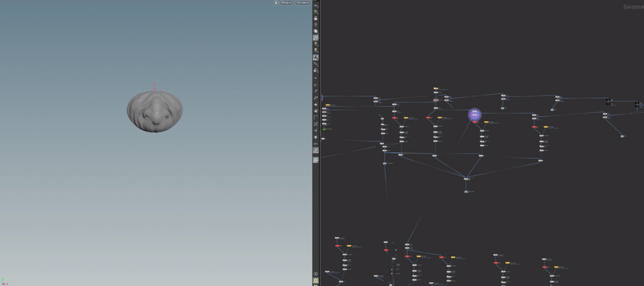The height and width of the screenshot is (286, 644).
Task: Select the purple-circled node in network
Action: (x=474, y=115)
